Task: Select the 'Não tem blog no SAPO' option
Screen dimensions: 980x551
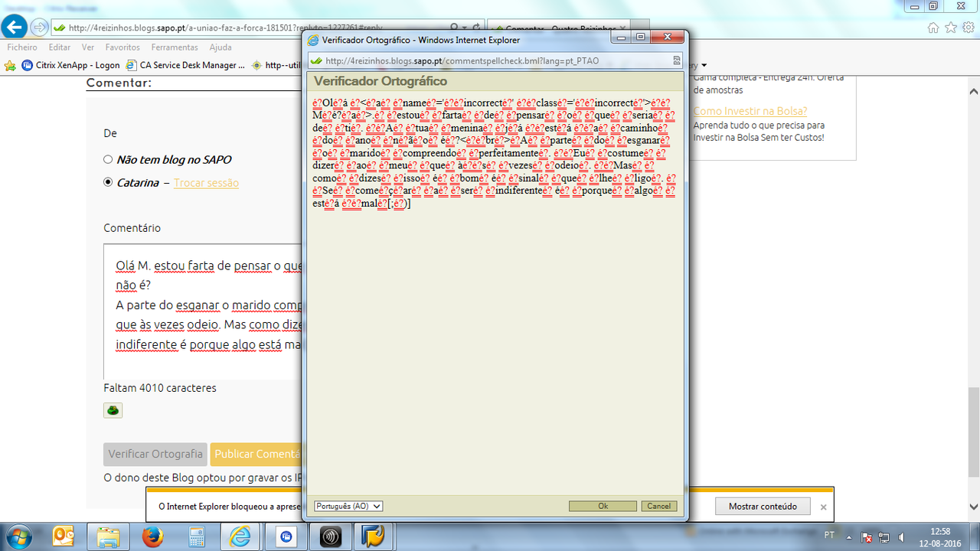Action: tap(108, 160)
